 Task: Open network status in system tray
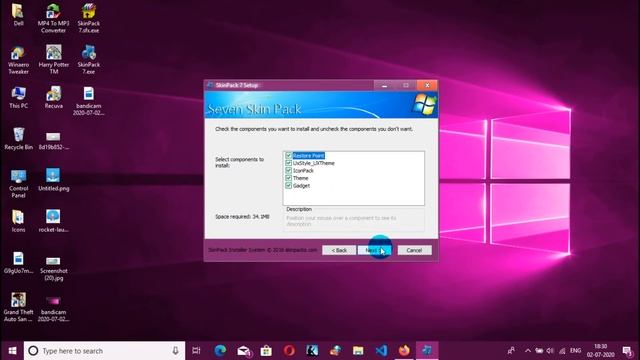[562, 351]
